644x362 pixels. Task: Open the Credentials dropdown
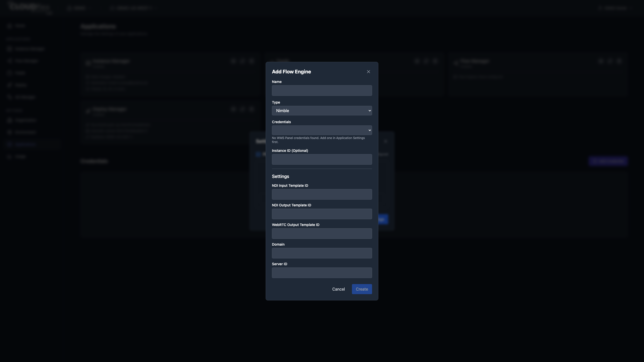tap(322, 130)
